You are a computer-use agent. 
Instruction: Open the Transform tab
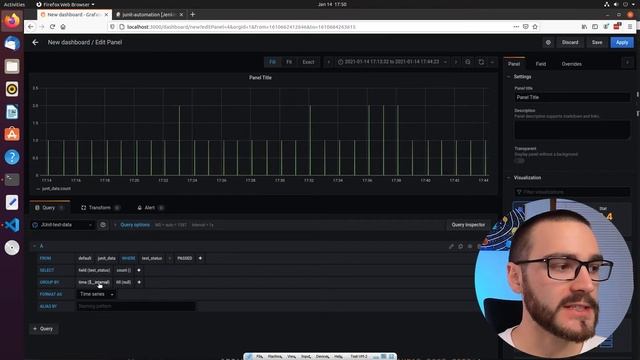pyautogui.click(x=100, y=208)
